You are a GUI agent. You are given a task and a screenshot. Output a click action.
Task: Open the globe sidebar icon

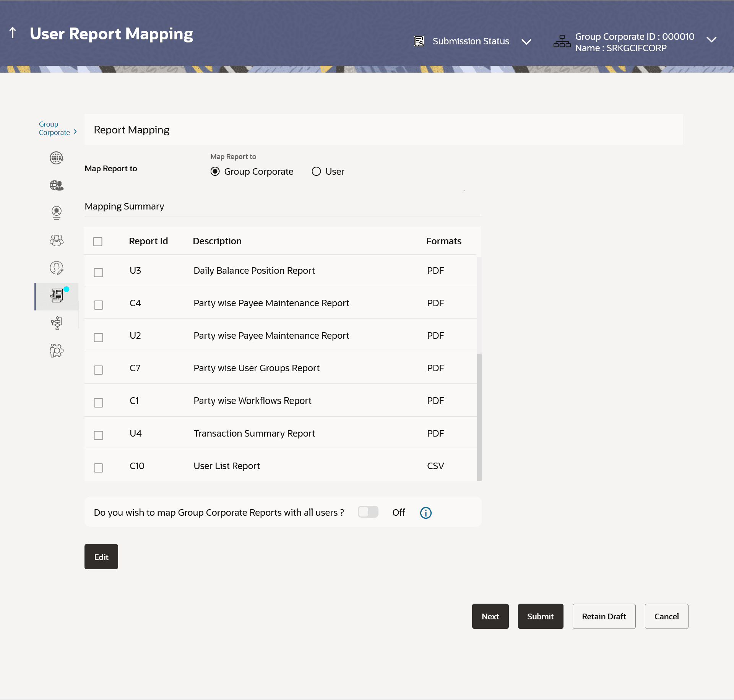coord(57,158)
